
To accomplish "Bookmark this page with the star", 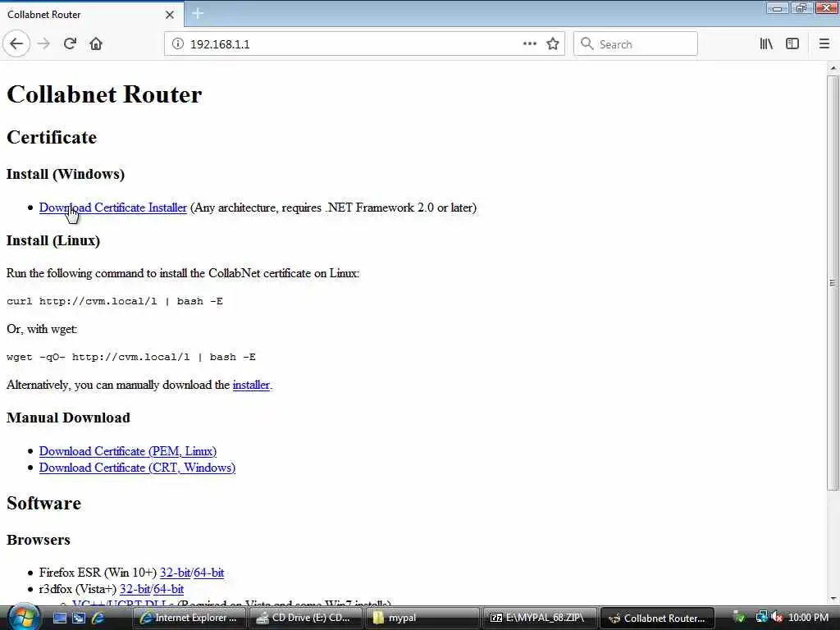I will [x=553, y=44].
